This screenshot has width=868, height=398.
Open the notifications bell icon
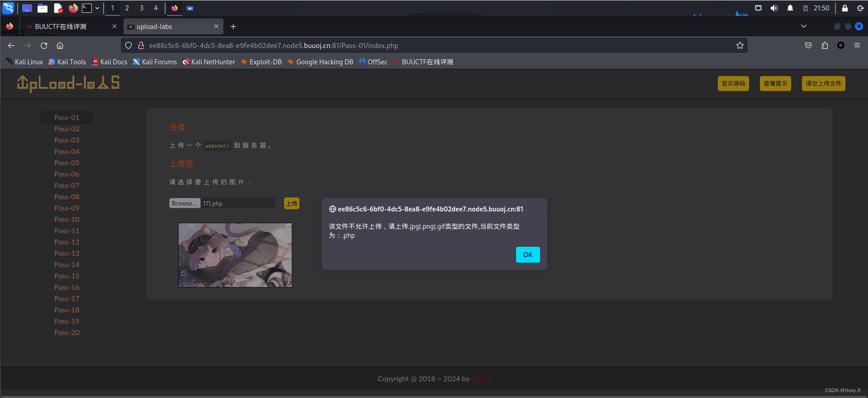[790, 8]
